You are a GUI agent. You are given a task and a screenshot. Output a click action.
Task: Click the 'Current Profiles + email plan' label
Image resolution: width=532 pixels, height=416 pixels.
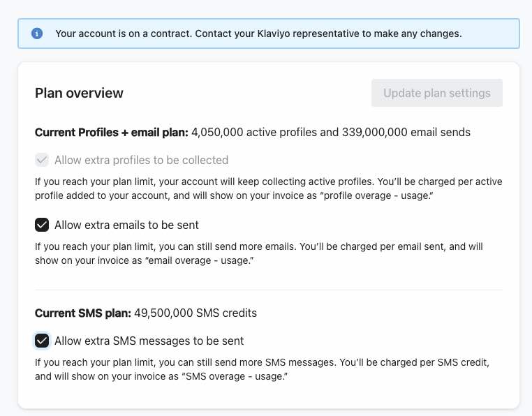(x=111, y=132)
